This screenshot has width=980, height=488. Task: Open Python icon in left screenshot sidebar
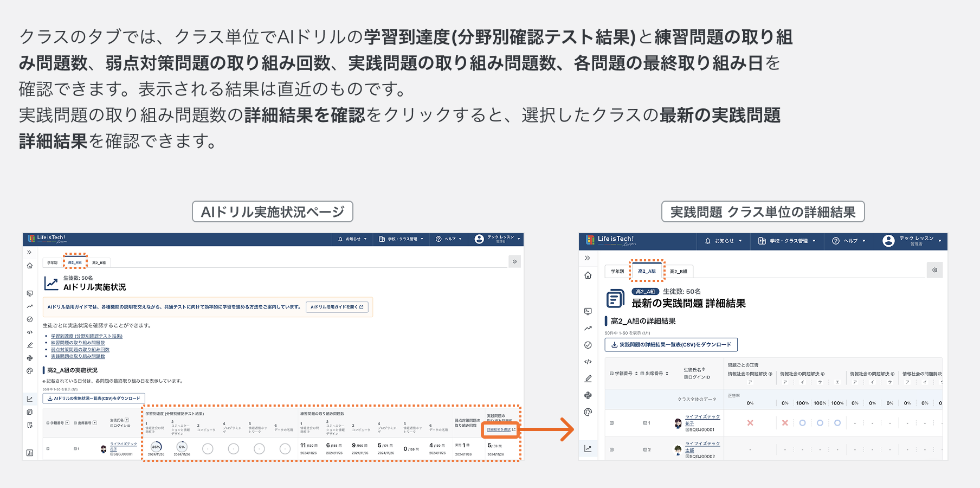(x=30, y=358)
